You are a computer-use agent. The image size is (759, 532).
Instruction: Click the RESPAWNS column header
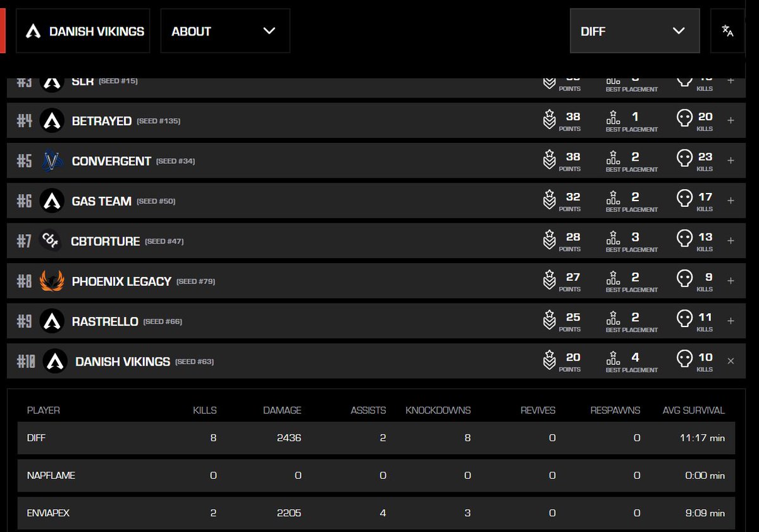(x=615, y=411)
